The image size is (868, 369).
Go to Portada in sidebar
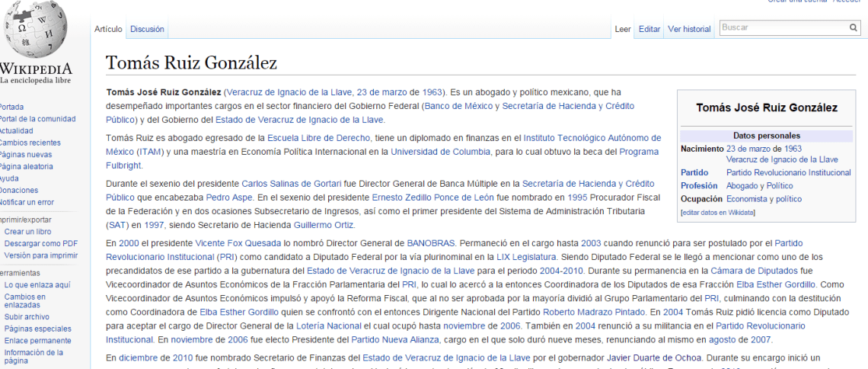coord(11,107)
